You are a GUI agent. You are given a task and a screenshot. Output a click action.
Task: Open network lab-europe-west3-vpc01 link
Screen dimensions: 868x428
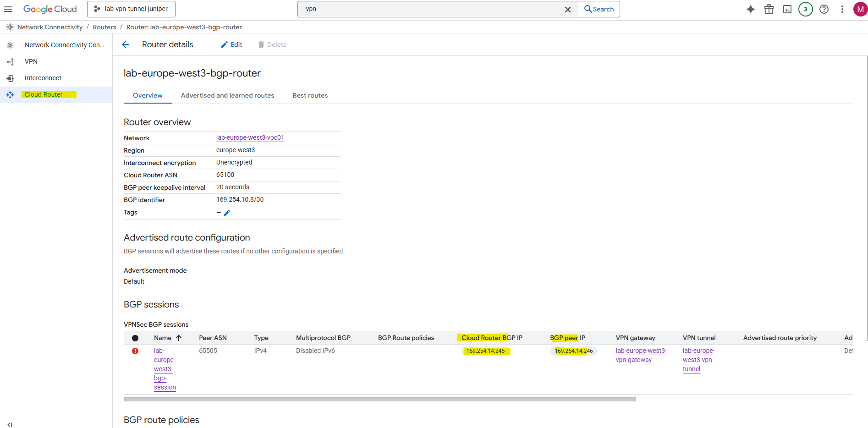(x=250, y=137)
